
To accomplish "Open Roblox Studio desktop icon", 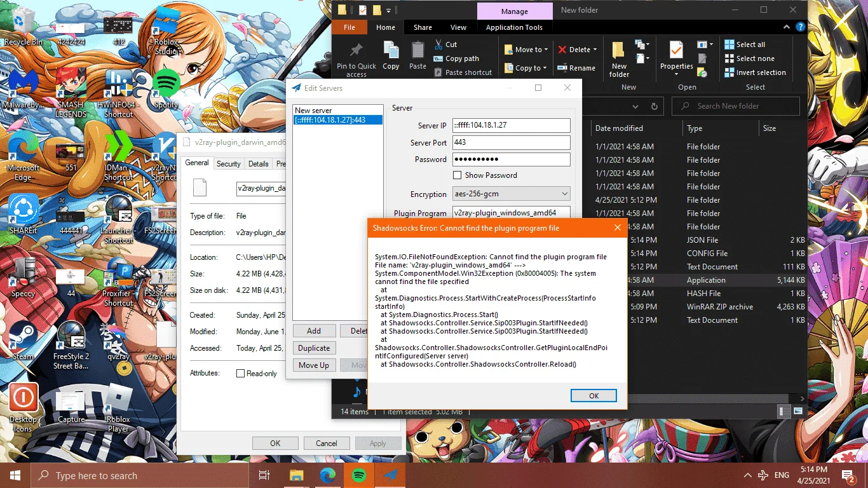I will coord(166,30).
